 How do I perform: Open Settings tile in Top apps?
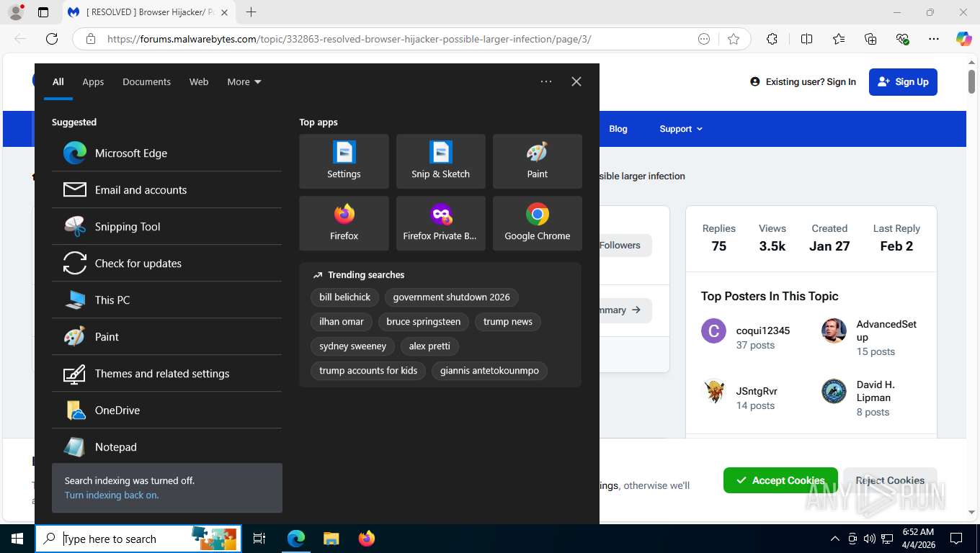[344, 161]
